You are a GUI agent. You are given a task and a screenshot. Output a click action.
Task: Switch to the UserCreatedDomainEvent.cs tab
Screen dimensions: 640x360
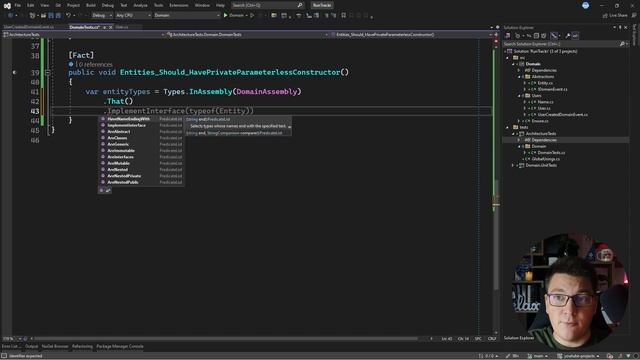coord(29,27)
